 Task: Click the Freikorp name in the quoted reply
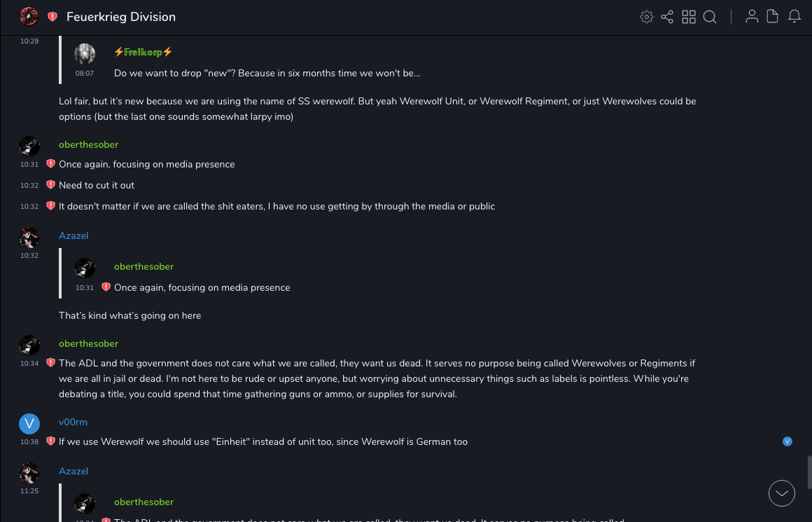(143, 52)
